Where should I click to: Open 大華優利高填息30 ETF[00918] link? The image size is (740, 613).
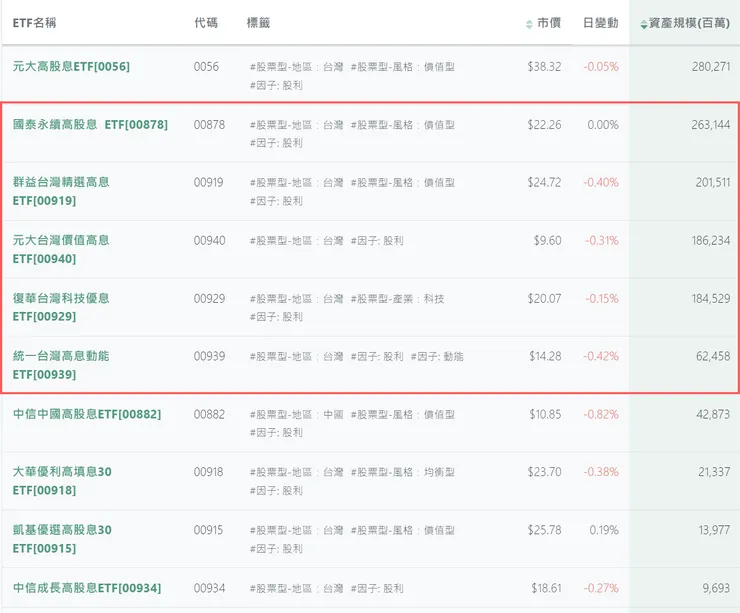click(x=62, y=481)
